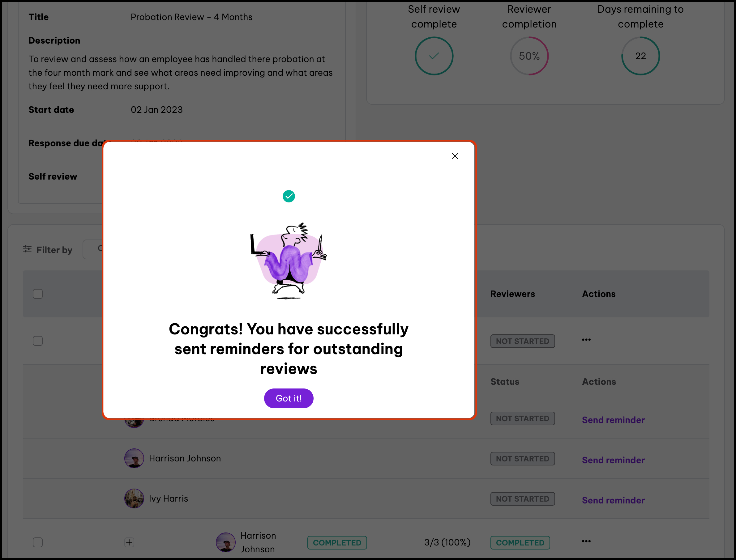
Task: Click the first Send reminder link
Action: [613, 420]
